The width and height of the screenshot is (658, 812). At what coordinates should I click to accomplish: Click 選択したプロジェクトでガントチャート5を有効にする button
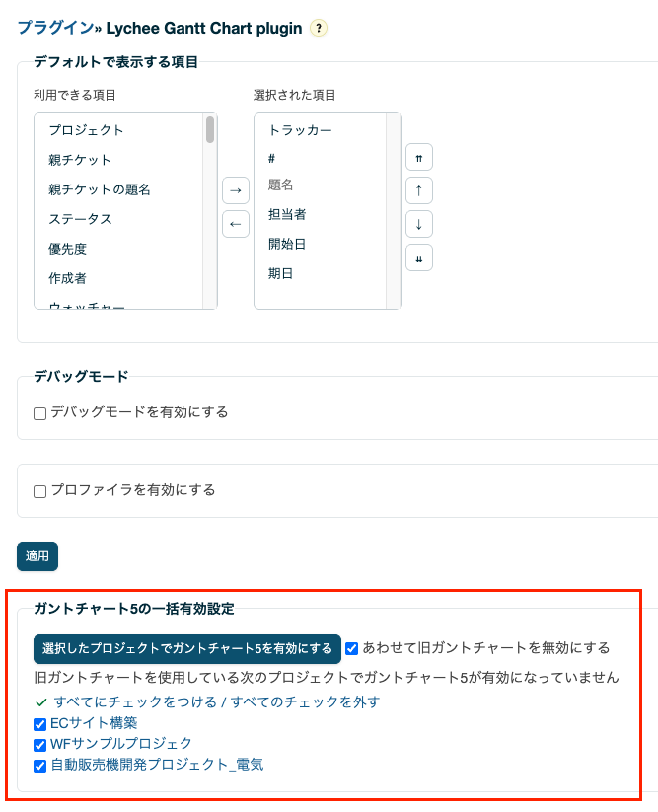187,649
